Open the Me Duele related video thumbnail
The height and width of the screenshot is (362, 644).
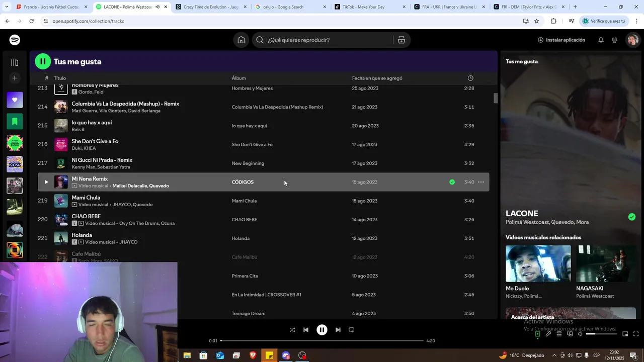point(538,263)
